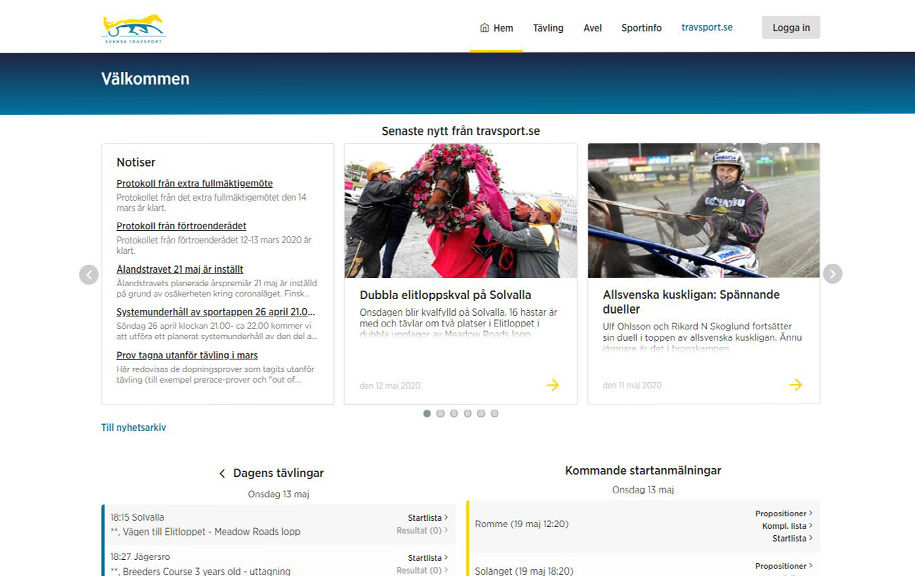Open Kompl. lista for Romme

pyautogui.click(x=786, y=526)
